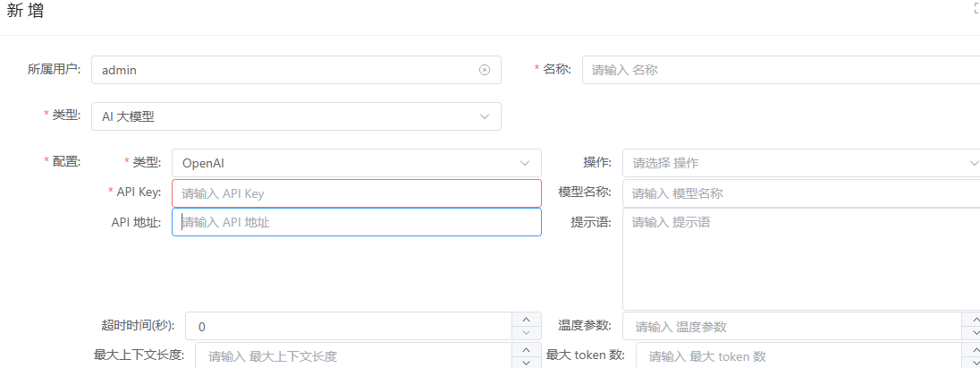Decrease 超时时间 with down arrow
Viewport: 980px width, 368px height.
[x=527, y=333]
